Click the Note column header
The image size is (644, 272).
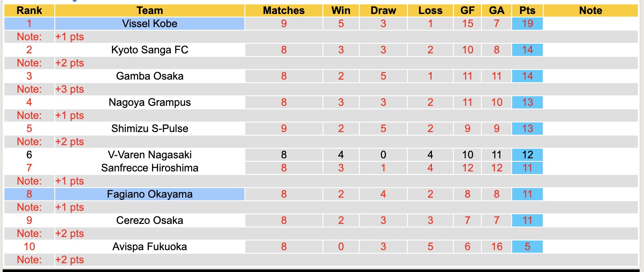coord(590,10)
